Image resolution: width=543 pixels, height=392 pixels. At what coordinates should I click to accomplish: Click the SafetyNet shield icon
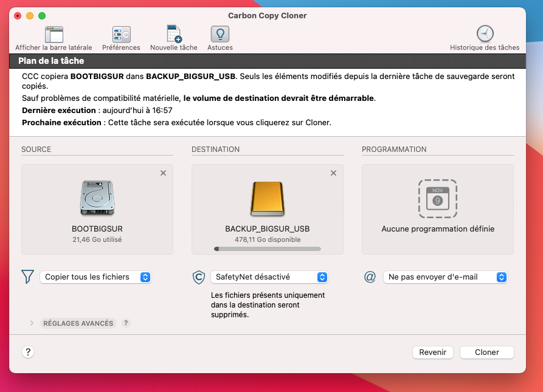tap(199, 277)
